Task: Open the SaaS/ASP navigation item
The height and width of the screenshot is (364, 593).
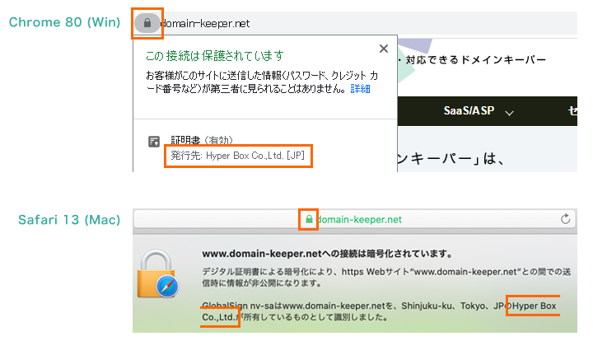Action: 469,110
